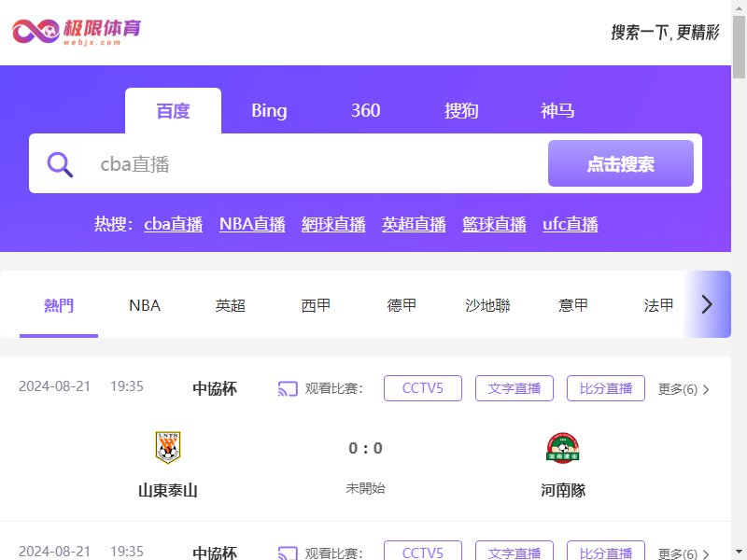
Task: Click the 河南隊 team crest
Action: (563, 448)
